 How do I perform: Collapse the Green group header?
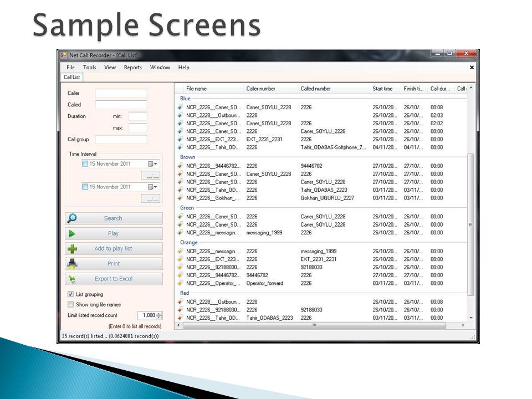pyautogui.click(x=187, y=208)
